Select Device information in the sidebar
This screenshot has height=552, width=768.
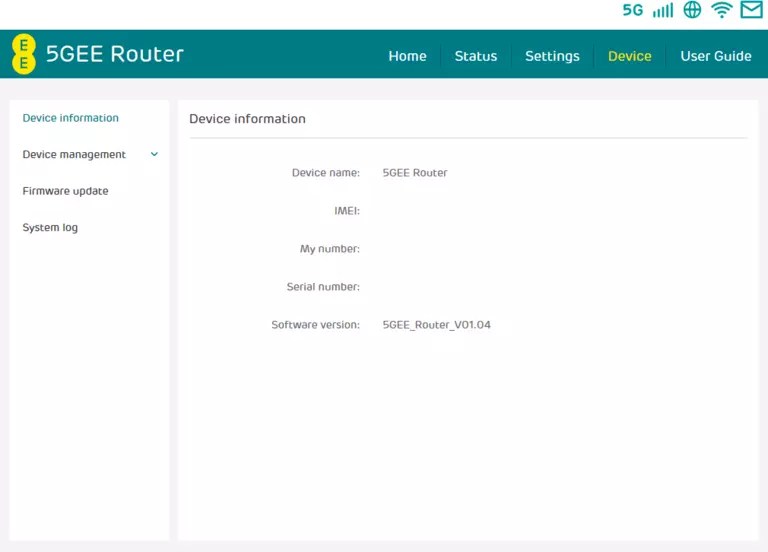click(x=71, y=118)
